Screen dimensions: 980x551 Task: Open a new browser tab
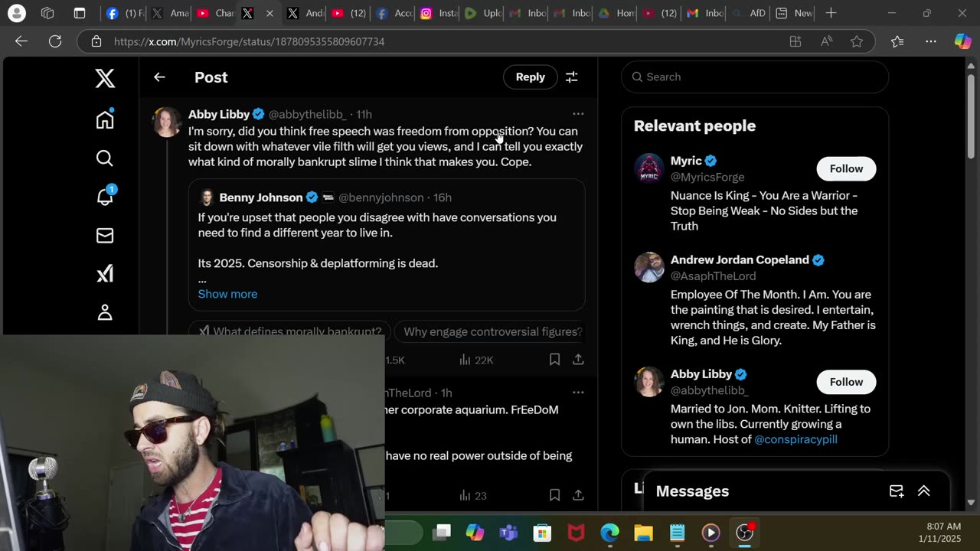[x=831, y=13]
